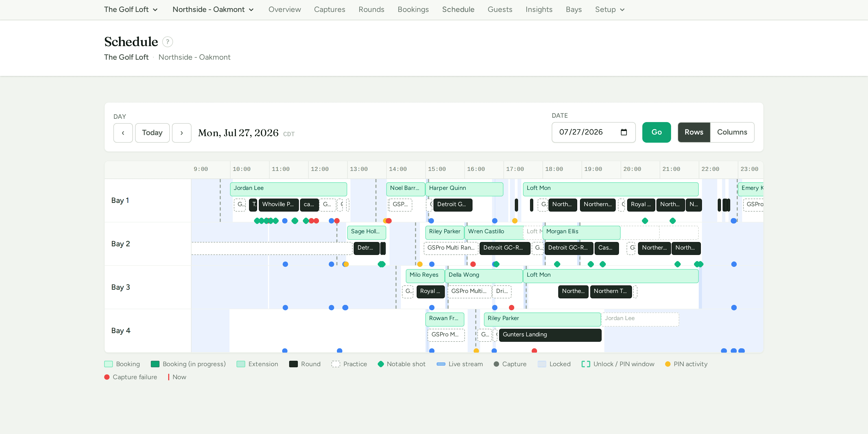Open the Bays tab
This screenshot has height=434, width=868.
pyautogui.click(x=573, y=9)
